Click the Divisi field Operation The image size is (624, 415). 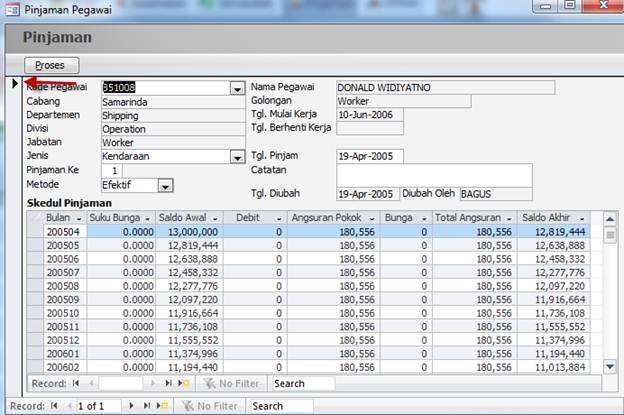[174, 129]
